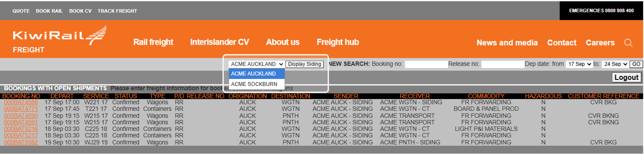This screenshot has width=644, height=154.
Task: Open booking 000BAT4588
Action: (21, 102)
